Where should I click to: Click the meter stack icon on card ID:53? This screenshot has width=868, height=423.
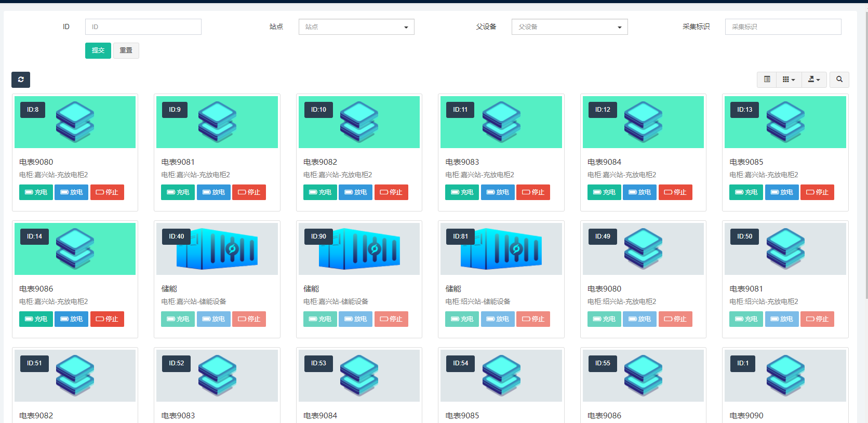pos(359,376)
